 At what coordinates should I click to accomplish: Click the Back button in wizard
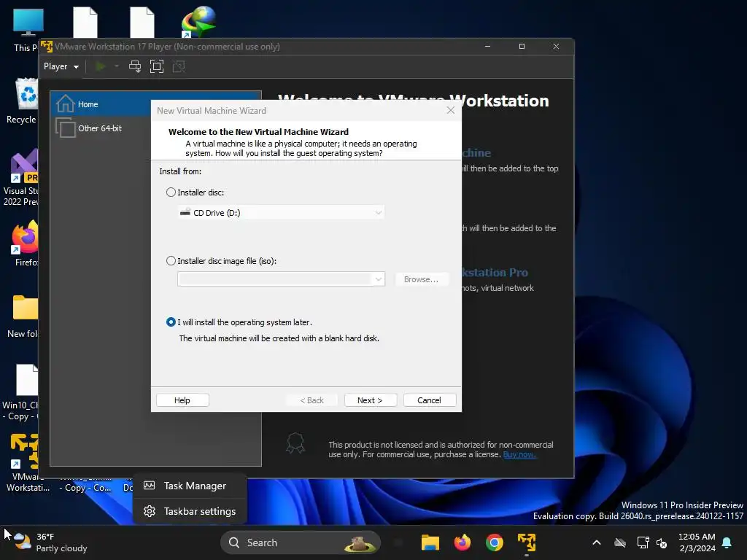311,400
